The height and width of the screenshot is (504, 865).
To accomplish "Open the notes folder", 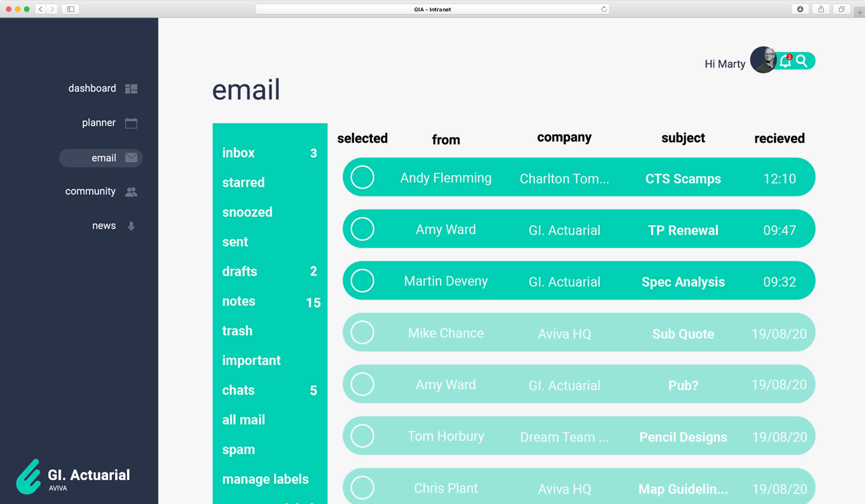I will pos(238,301).
